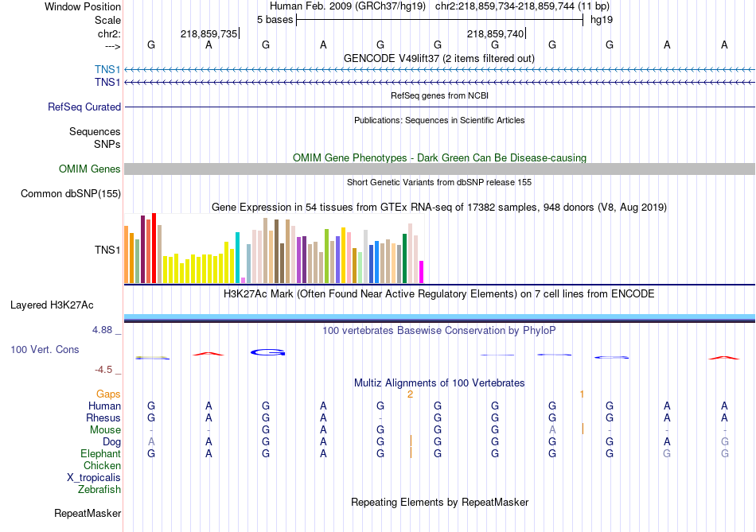Click the 218,859,735 position marker
The height and width of the screenshot is (532, 756).
(x=209, y=33)
